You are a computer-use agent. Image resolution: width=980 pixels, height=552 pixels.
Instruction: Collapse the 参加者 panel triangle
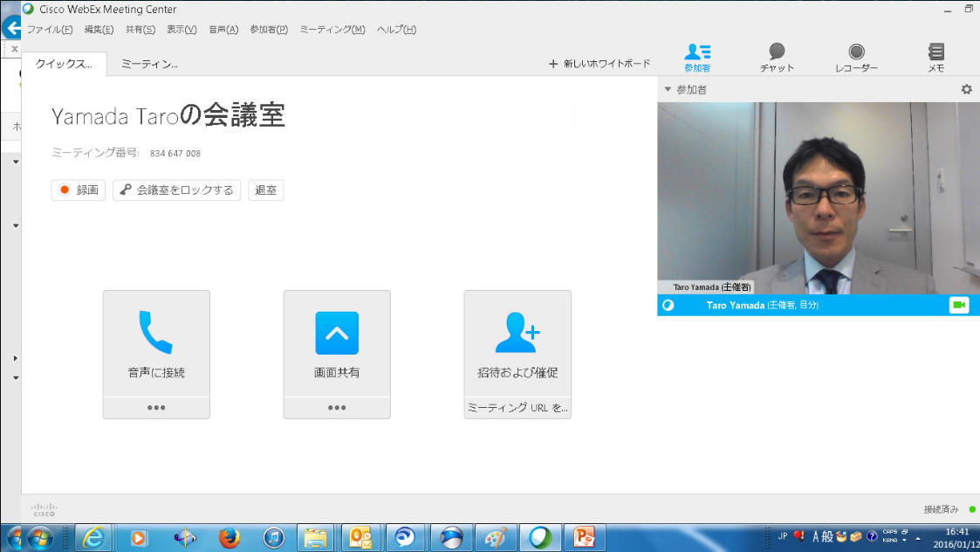pyautogui.click(x=668, y=89)
